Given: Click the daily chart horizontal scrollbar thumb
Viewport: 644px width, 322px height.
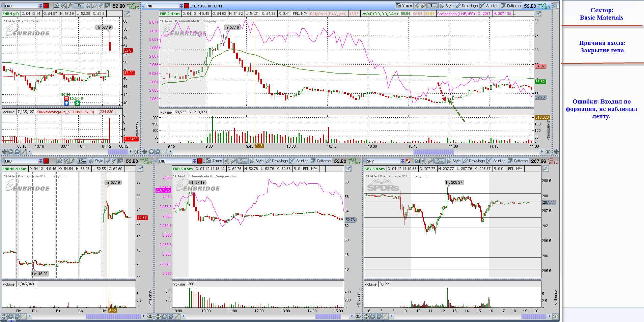Looking at the screenshot, I should 118,152.
